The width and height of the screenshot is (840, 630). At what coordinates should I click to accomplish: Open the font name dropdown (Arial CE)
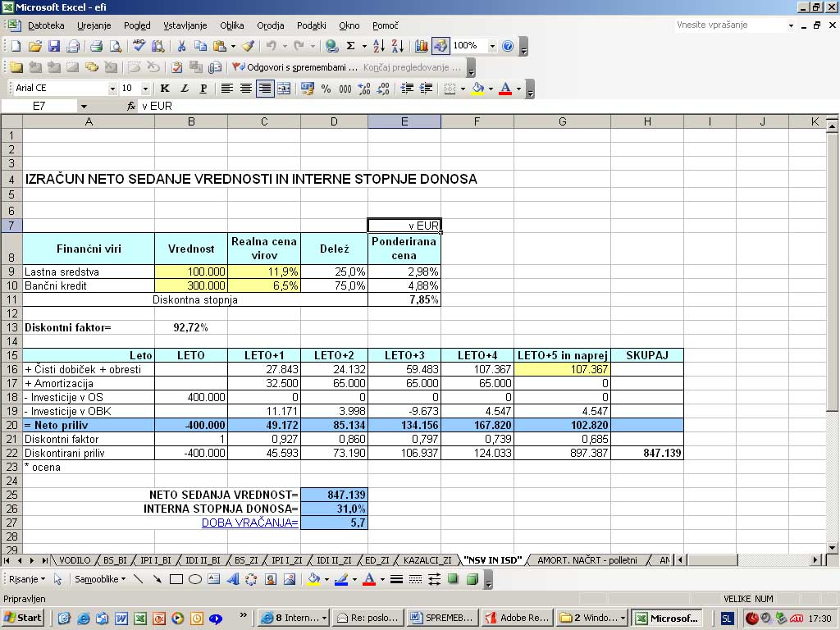coord(112,89)
